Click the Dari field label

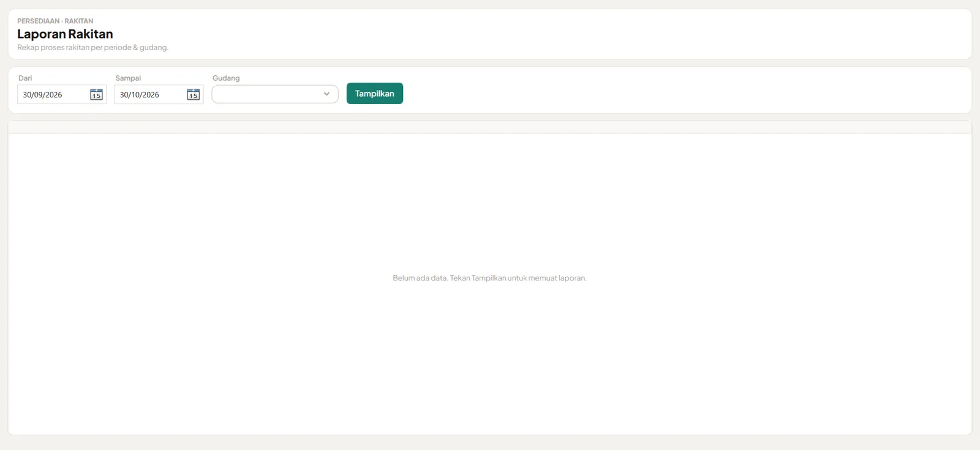click(x=25, y=78)
